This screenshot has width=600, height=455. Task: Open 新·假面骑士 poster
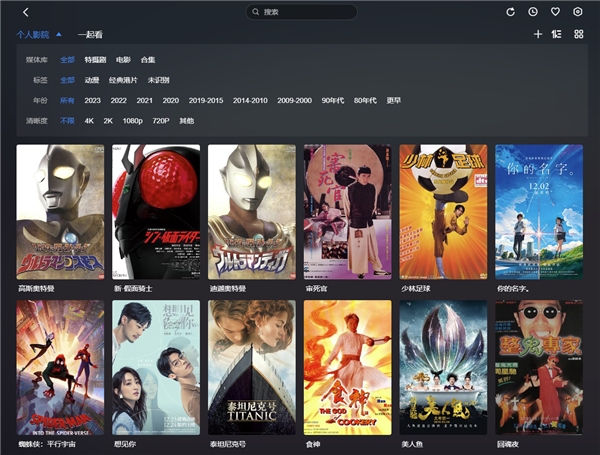(156, 212)
